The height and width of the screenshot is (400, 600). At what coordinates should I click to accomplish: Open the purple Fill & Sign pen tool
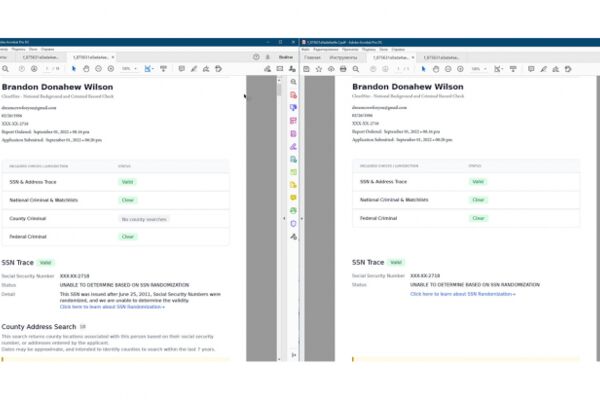(x=293, y=147)
